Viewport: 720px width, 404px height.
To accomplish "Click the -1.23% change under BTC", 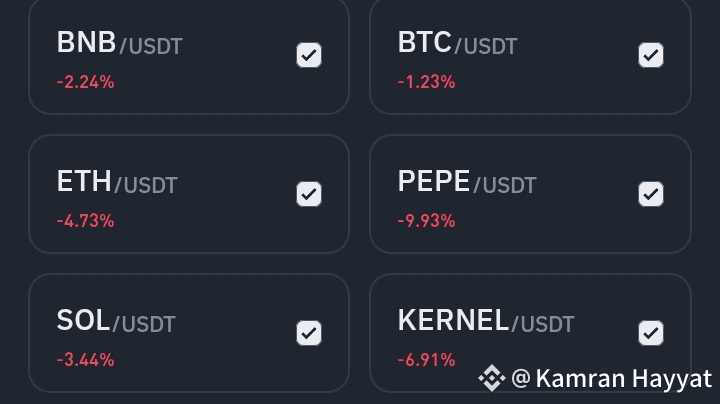I will (426, 82).
